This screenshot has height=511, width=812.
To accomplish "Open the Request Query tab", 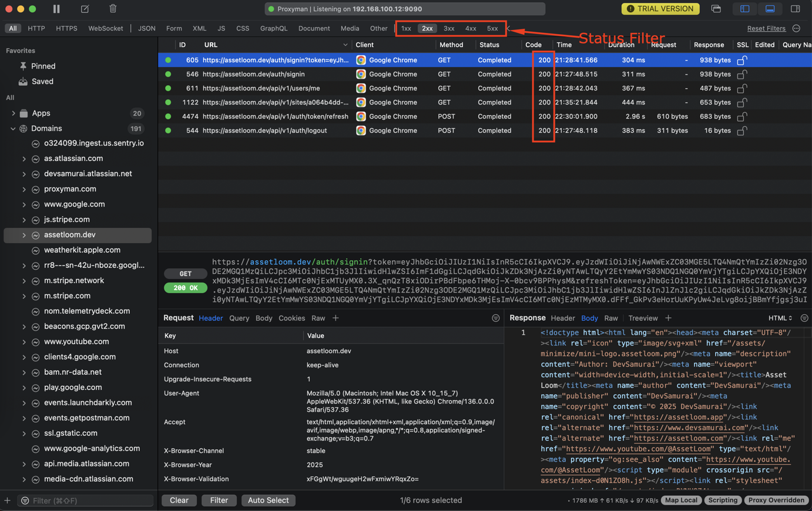I will 239,318.
